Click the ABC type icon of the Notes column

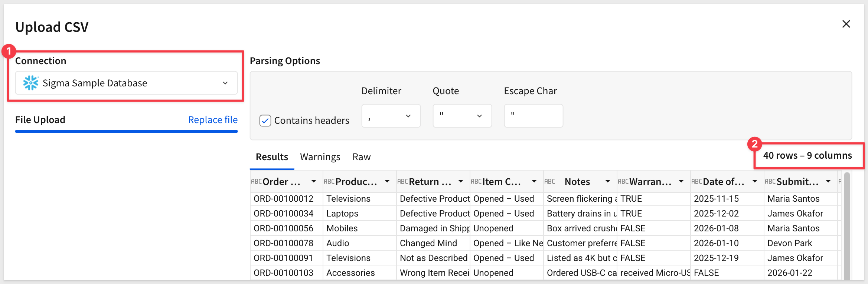point(549,182)
